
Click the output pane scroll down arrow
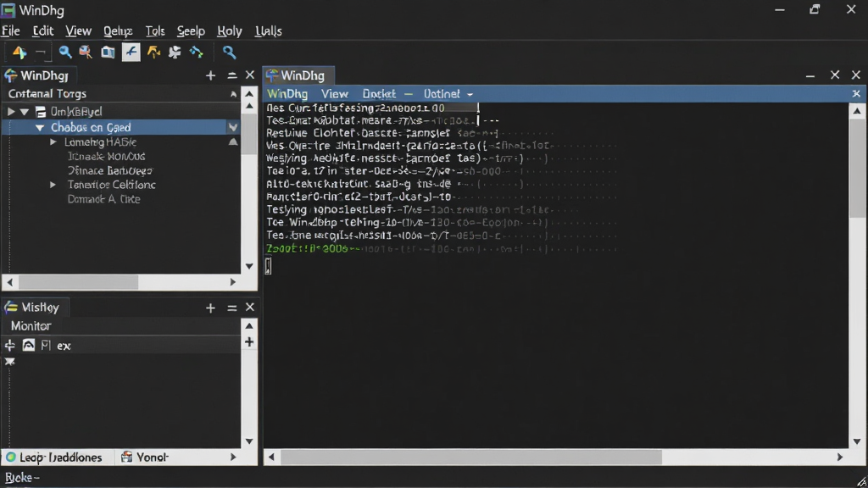tap(857, 441)
